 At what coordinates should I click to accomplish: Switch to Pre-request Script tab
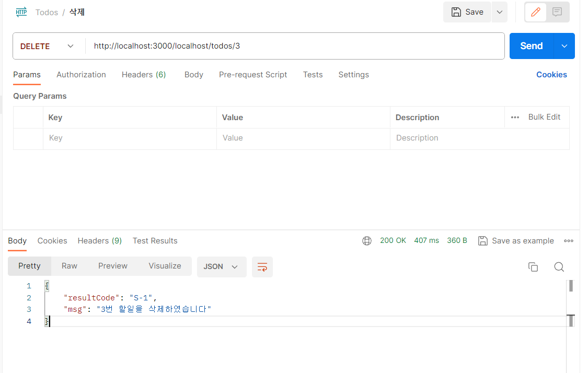[x=253, y=75]
